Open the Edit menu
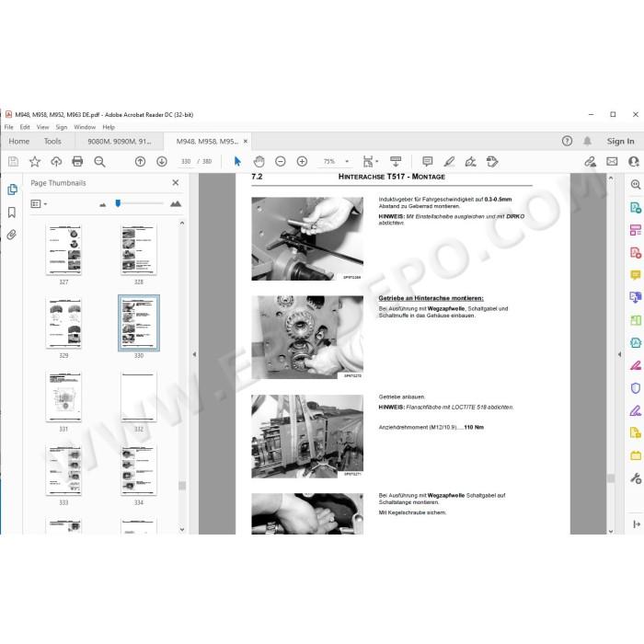This screenshot has width=644, height=644. [x=25, y=127]
